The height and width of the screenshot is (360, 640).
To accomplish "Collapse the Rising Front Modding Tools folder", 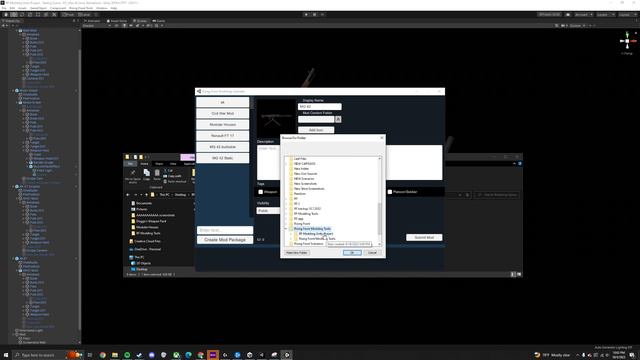I will click(x=286, y=229).
